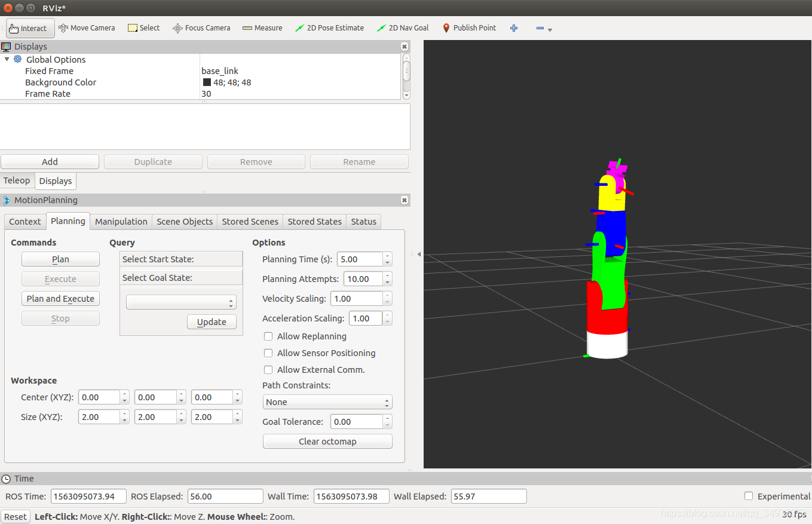Screen dimensions: 812x524
Task: Click the blue minus remove-tool icon
Action: 540,28
